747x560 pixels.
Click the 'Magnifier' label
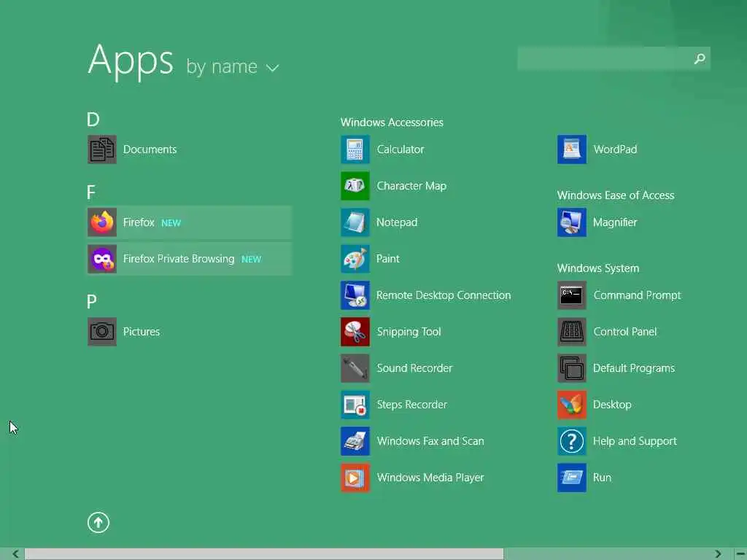pyautogui.click(x=614, y=222)
